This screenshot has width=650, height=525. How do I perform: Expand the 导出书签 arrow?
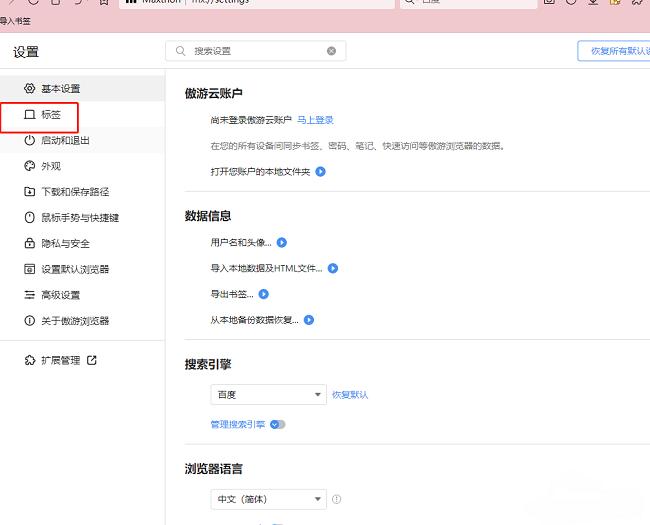[x=264, y=294]
